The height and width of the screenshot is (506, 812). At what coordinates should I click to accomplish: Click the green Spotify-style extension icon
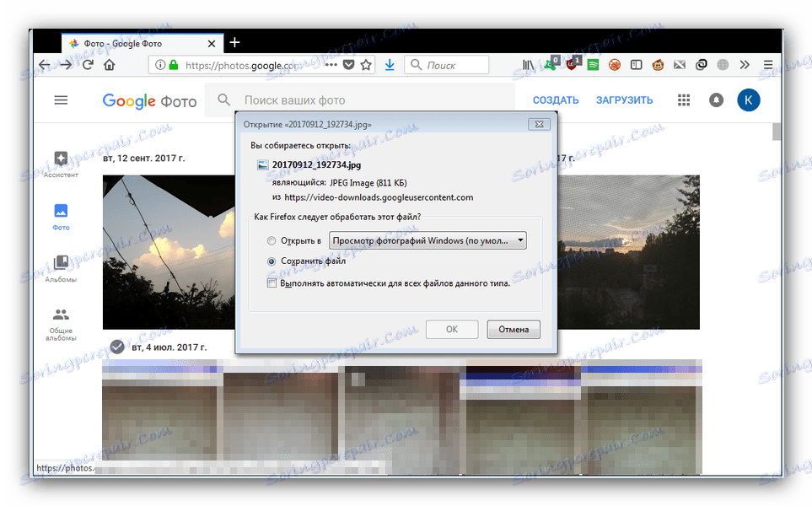[593, 65]
